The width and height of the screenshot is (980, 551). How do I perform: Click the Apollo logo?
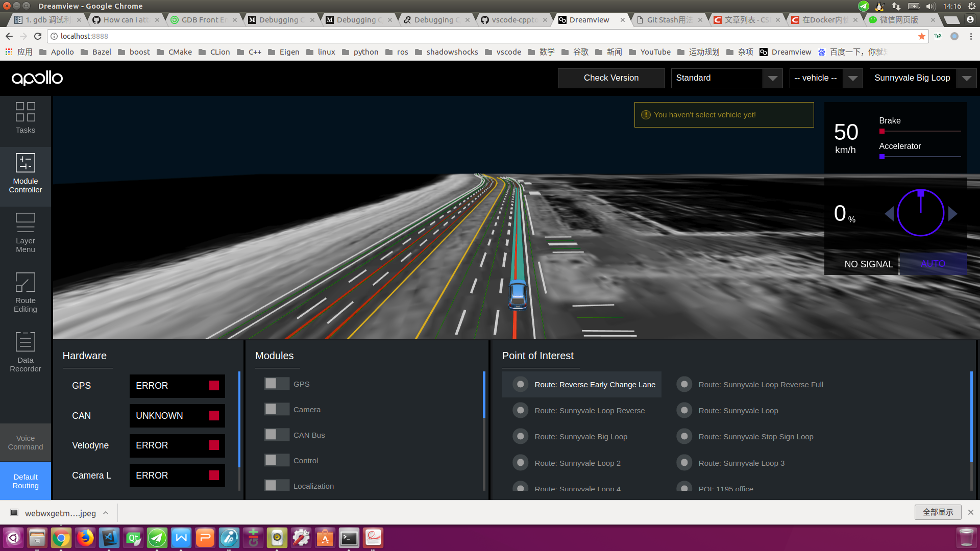[x=37, y=78]
